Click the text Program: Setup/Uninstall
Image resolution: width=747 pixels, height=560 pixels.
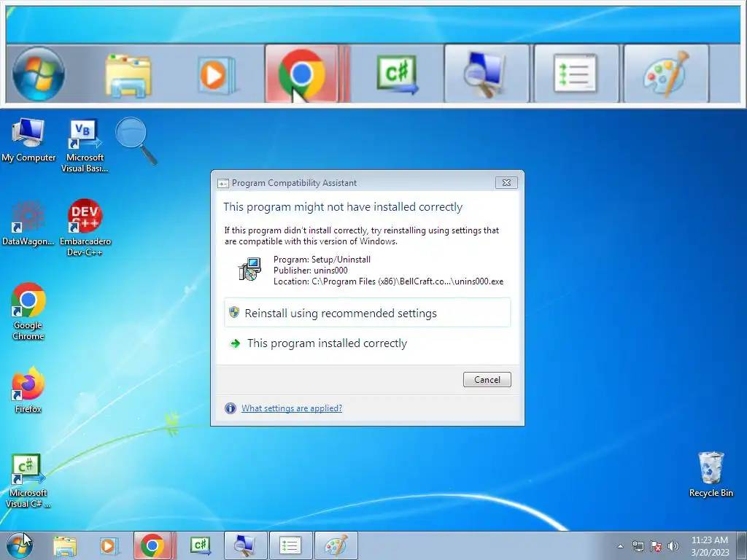tap(322, 260)
